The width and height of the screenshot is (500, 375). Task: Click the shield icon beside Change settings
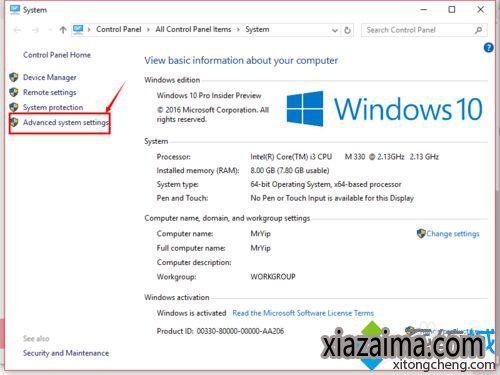pyautogui.click(x=421, y=233)
